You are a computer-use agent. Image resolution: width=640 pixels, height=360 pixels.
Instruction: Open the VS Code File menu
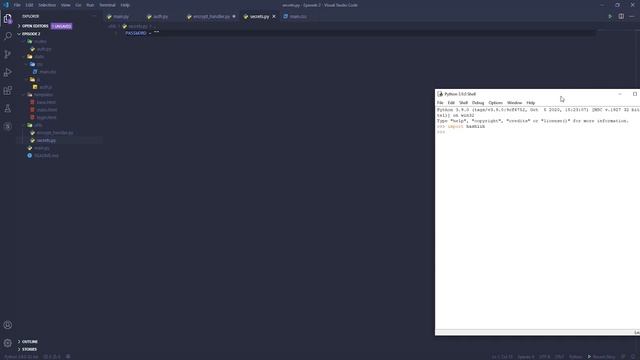[17, 5]
